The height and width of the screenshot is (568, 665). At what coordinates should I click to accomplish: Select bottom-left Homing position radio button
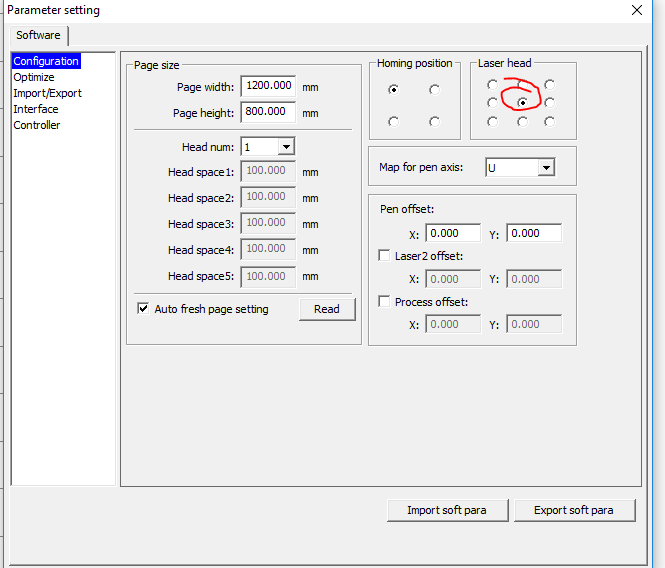point(393,121)
